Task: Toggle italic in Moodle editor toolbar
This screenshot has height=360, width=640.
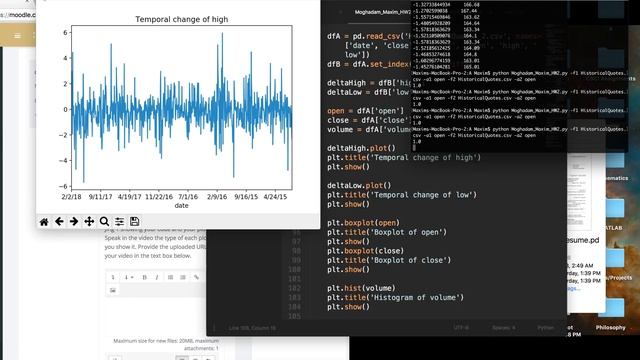Action: (x=157, y=277)
